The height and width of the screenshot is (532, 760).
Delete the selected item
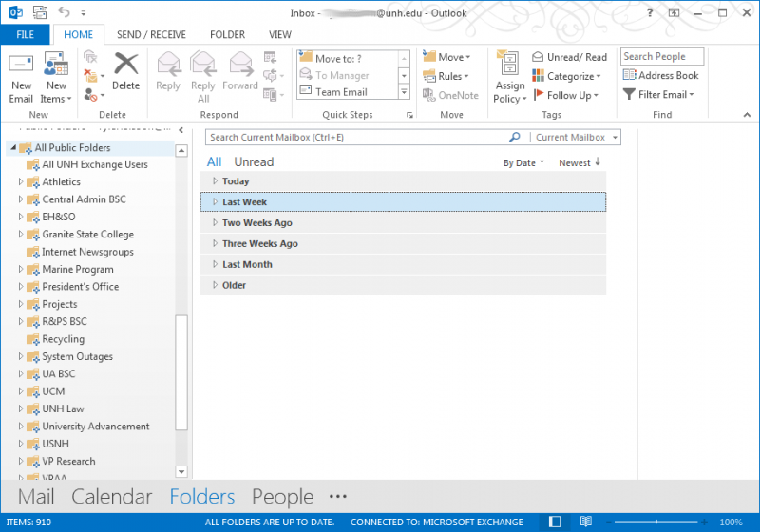(x=125, y=73)
